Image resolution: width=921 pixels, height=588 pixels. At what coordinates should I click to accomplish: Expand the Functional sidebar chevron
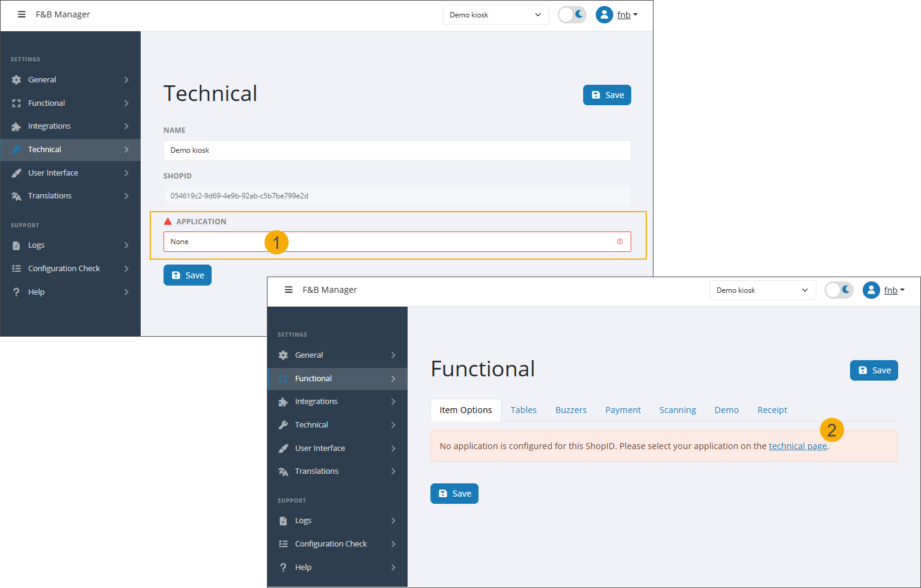tap(394, 378)
